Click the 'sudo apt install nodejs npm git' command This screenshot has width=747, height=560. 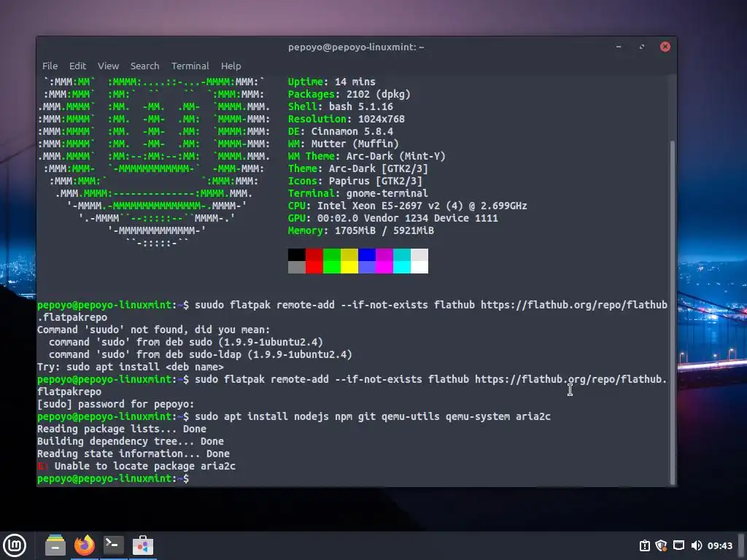pos(373,416)
